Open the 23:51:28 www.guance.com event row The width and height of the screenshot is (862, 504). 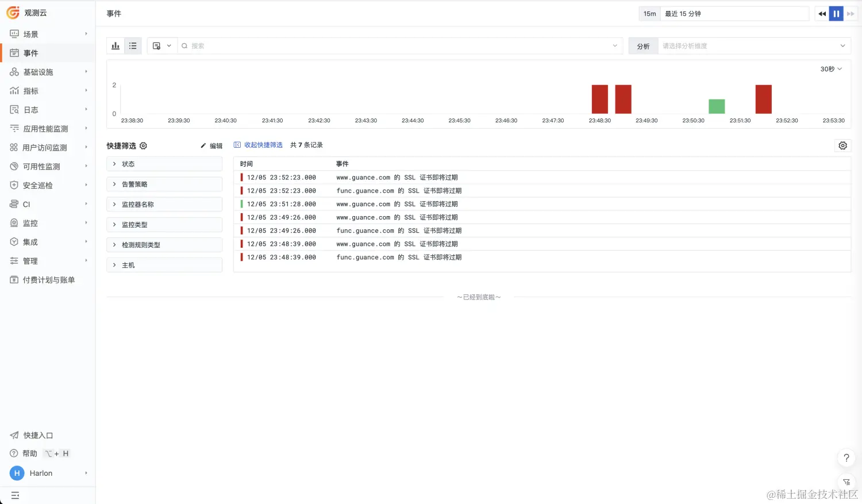pos(542,204)
